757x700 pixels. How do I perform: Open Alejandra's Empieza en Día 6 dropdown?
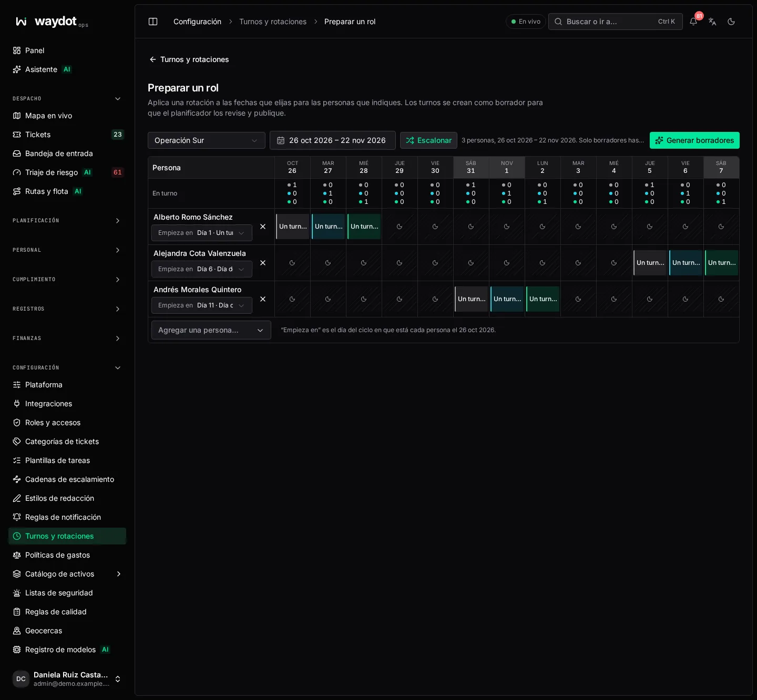click(x=202, y=269)
